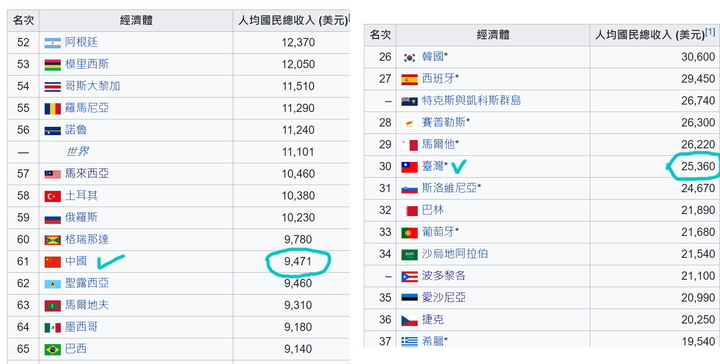Open the 捷克 link
This screenshot has width=720, height=364.
tap(433, 319)
